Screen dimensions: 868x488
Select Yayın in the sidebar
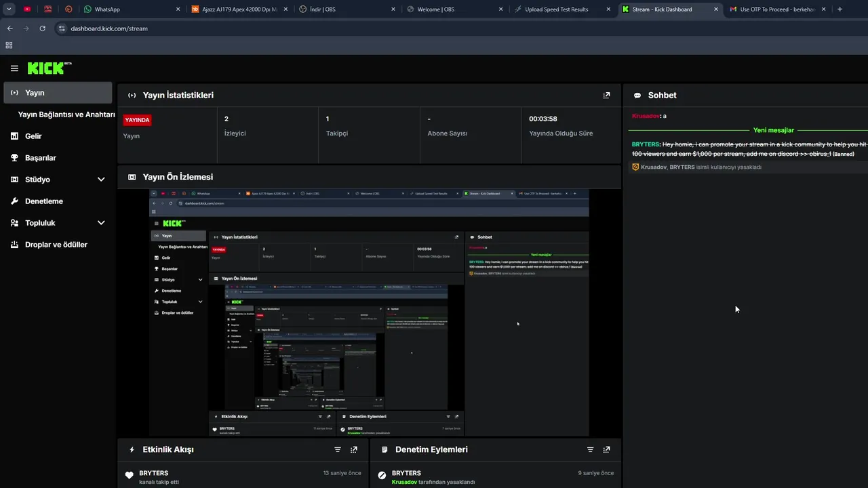coord(58,93)
